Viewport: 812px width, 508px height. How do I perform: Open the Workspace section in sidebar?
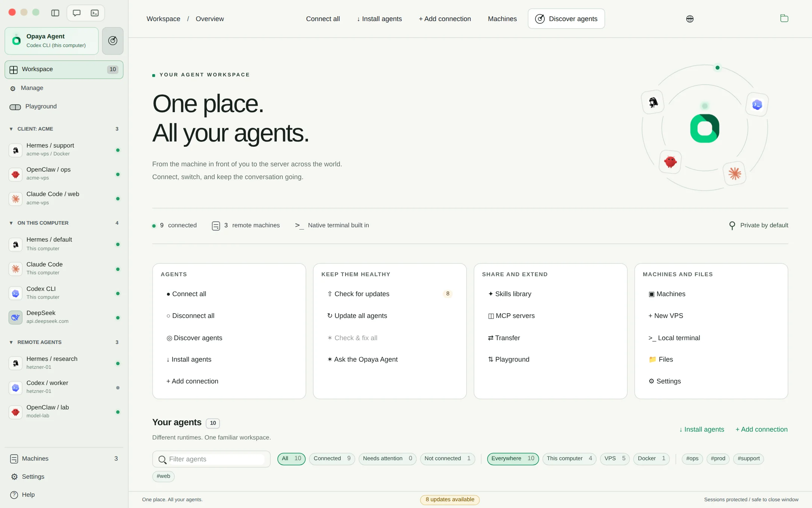[x=64, y=70]
